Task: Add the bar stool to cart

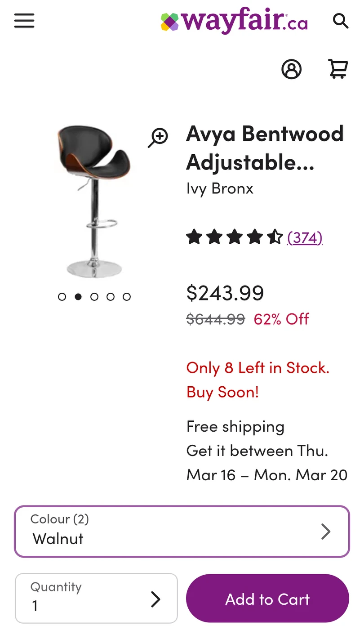Action: pyautogui.click(x=267, y=599)
